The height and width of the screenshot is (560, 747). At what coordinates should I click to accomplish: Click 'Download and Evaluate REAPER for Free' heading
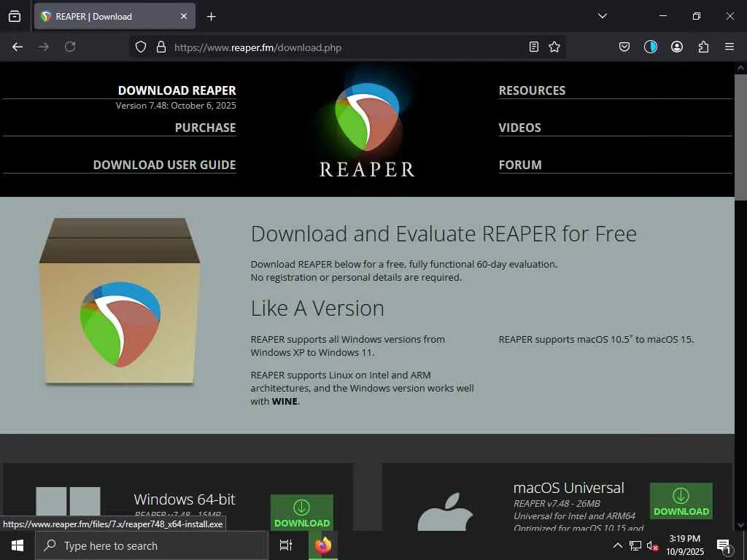point(444,234)
